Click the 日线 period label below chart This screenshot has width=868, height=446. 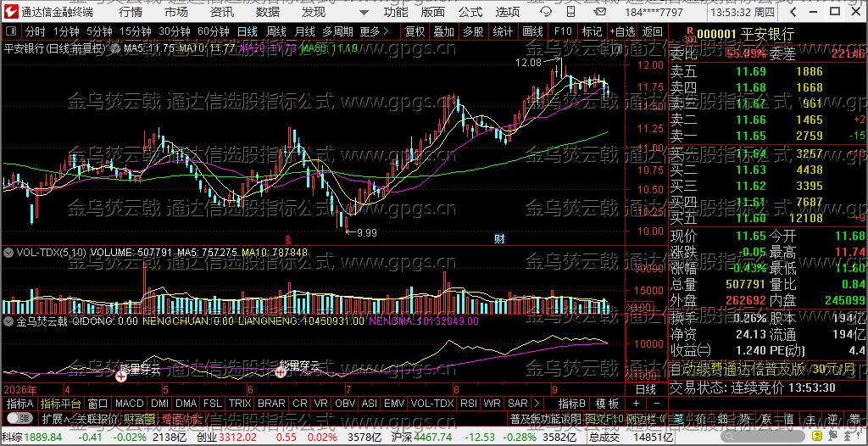[x=645, y=388]
